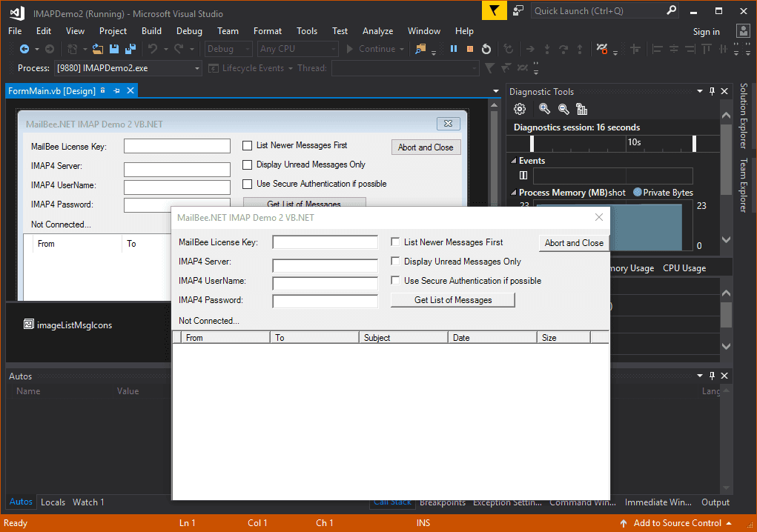Screen dimensions: 757x532
Task: Select List Newer Messages First checkbox in designer
Action: pyautogui.click(x=247, y=145)
